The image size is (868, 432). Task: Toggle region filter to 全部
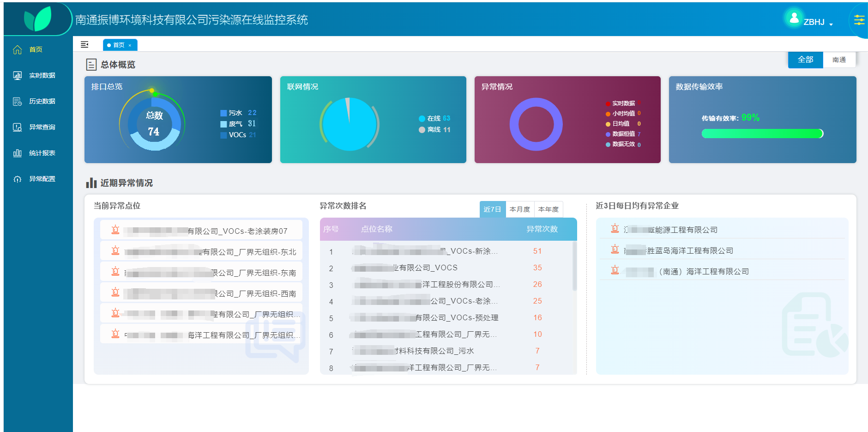click(805, 60)
